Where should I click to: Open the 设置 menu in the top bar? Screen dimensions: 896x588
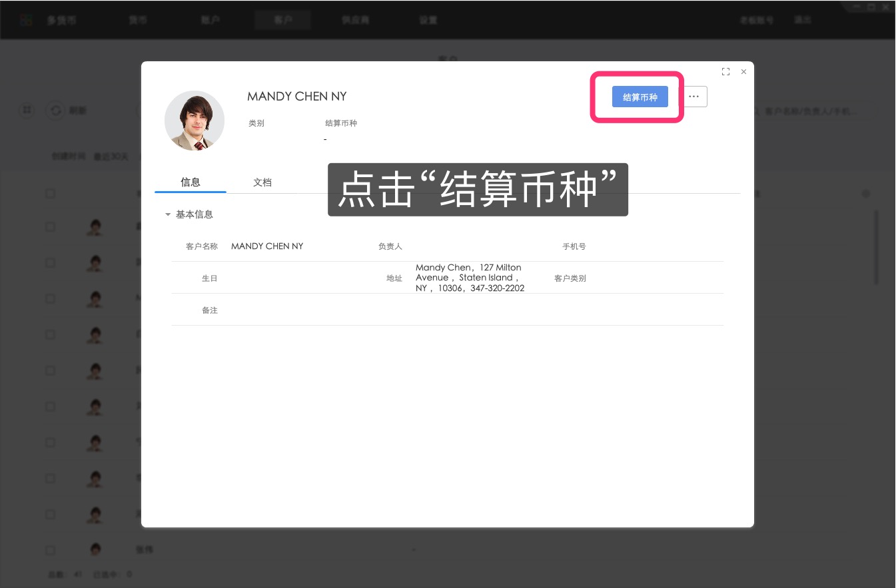[x=428, y=20]
